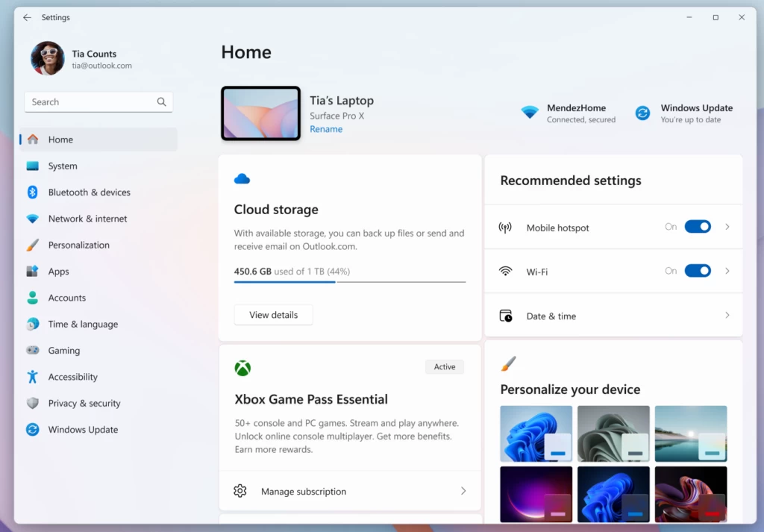Click the back arrow at the top left
This screenshot has height=532, width=764.
pos(27,17)
